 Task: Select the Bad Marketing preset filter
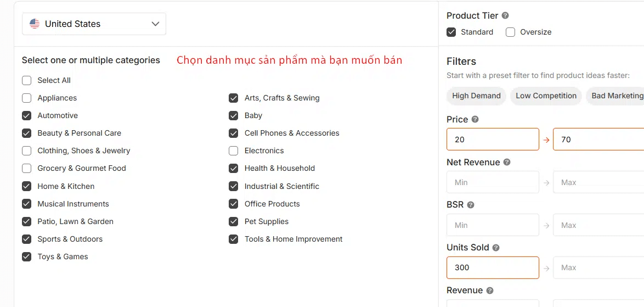617,96
